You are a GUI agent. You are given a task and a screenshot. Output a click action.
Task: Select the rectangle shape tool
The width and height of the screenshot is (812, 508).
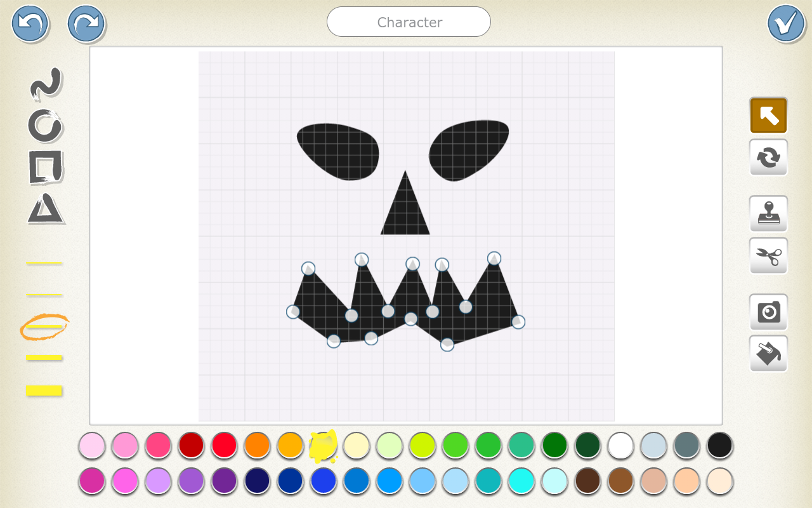click(44, 168)
